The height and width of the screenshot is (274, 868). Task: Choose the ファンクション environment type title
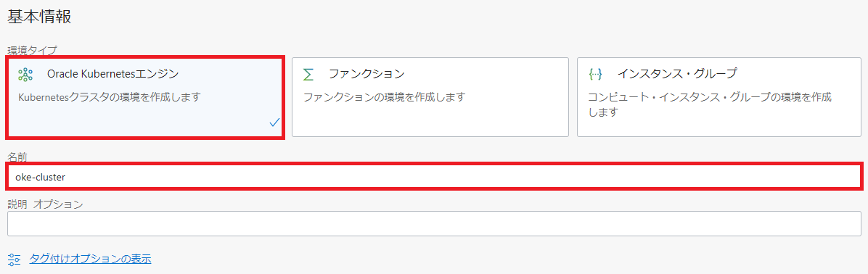(367, 73)
